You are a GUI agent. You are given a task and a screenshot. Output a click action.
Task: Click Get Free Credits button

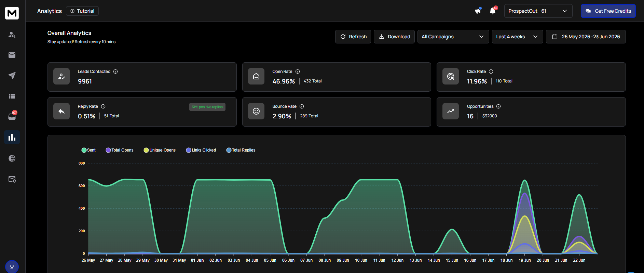pyautogui.click(x=608, y=11)
